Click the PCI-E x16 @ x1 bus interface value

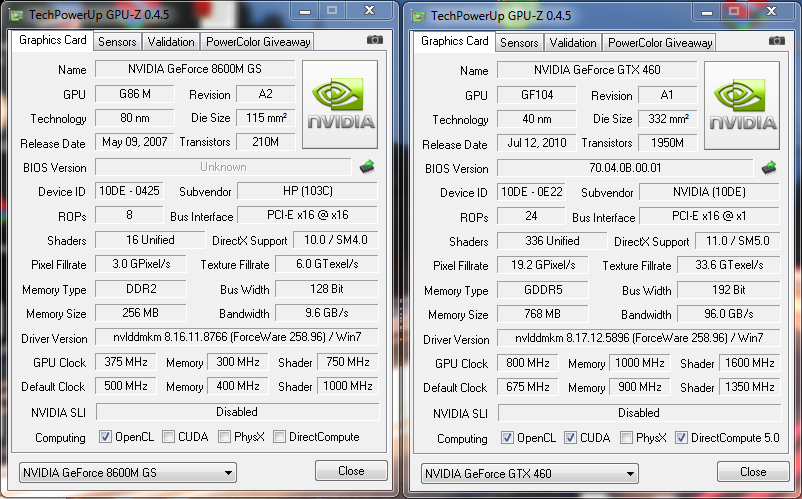click(x=709, y=216)
